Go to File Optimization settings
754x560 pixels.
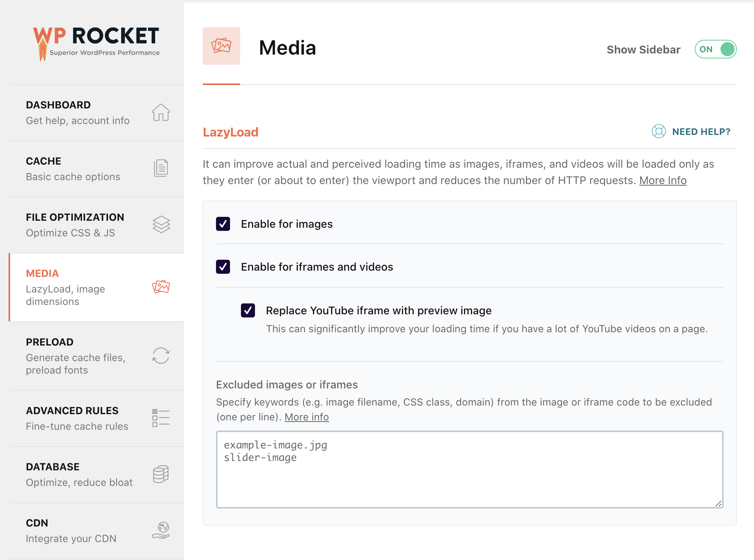click(97, 225)
